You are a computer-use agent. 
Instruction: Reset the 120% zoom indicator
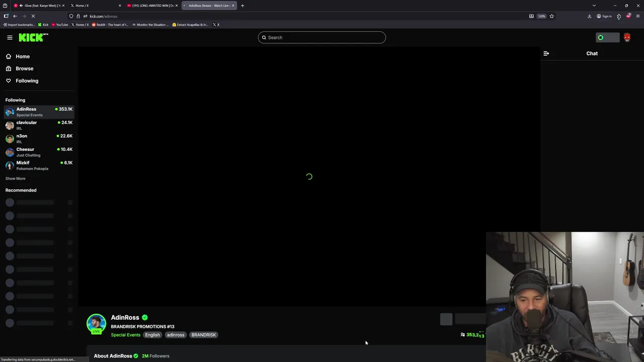pyautogui.click(x=541, y=16)
